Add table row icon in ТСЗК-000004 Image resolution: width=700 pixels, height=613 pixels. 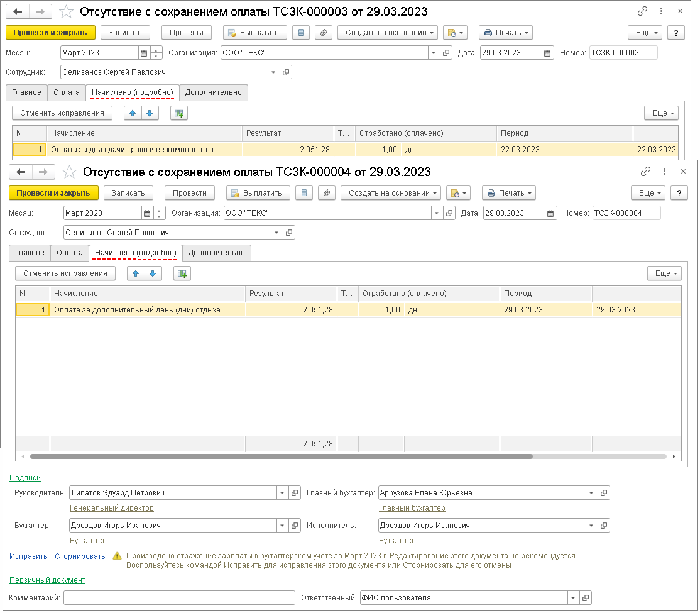182,273
